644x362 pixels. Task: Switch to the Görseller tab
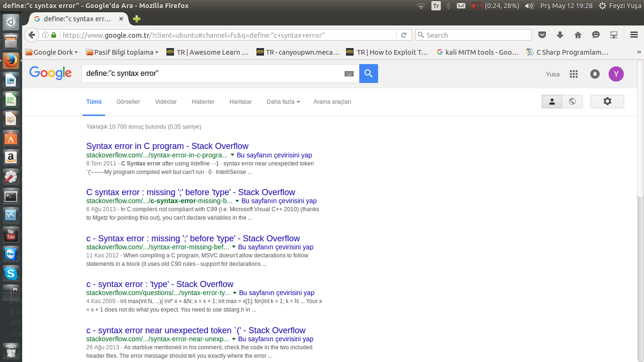pyautogui.click(x=128, y=102)
